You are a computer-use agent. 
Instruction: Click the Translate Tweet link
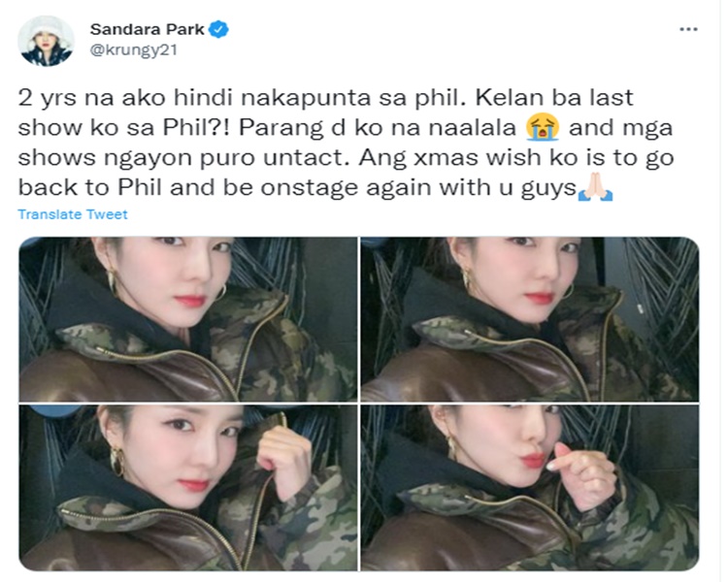(73, 214)
